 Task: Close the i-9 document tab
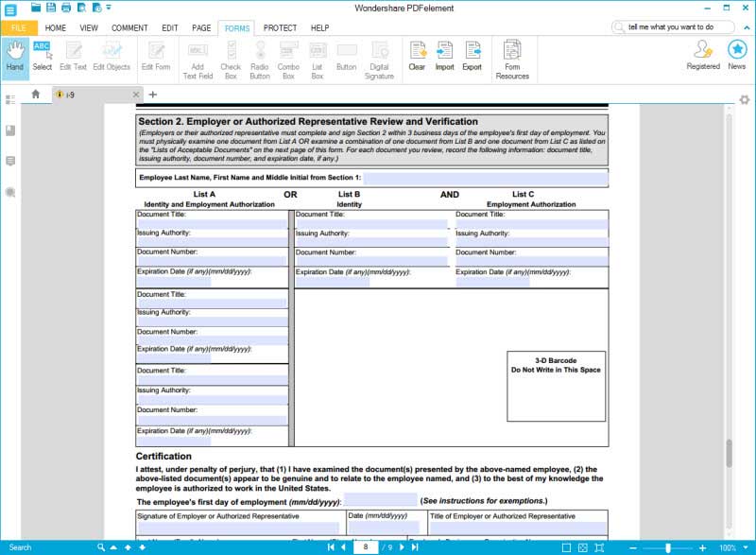click(136, 95)
